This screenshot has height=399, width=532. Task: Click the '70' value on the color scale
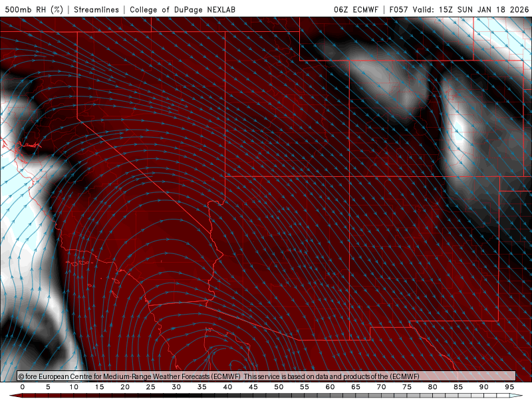click(381, 387)
